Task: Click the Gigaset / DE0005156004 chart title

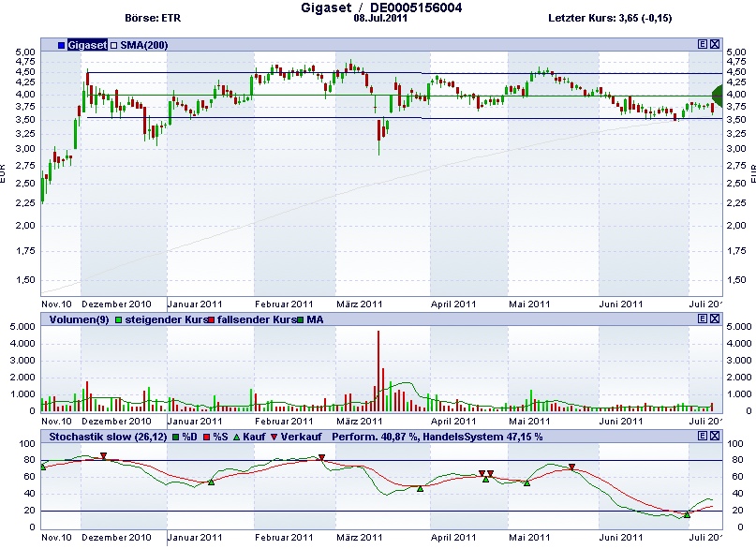Action: coord(381,7)
